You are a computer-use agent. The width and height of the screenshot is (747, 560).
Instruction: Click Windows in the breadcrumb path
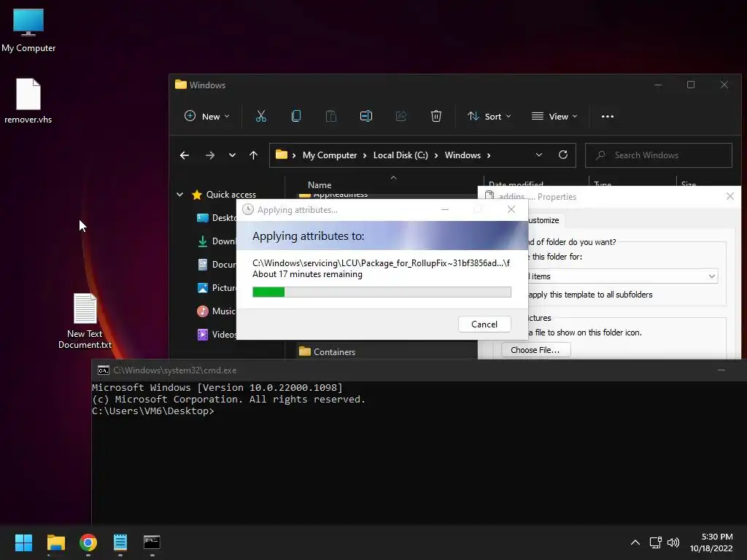(462, 155)
